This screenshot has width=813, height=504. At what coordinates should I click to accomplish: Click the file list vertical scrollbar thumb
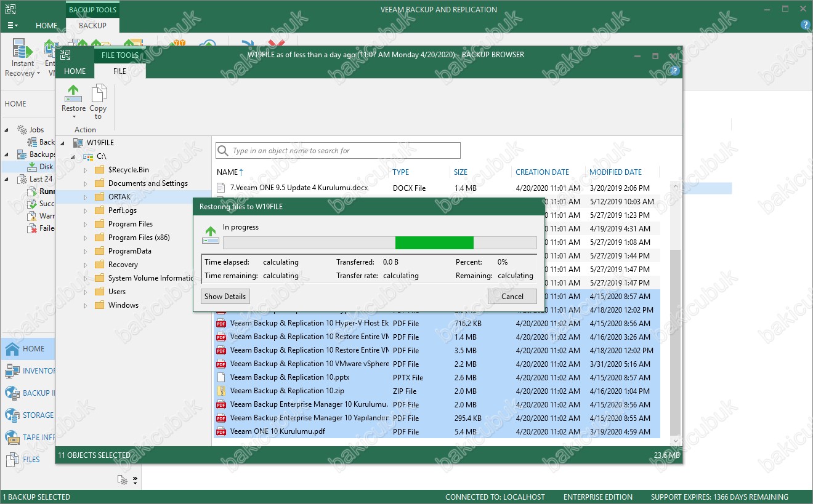[x=675, y=342]
